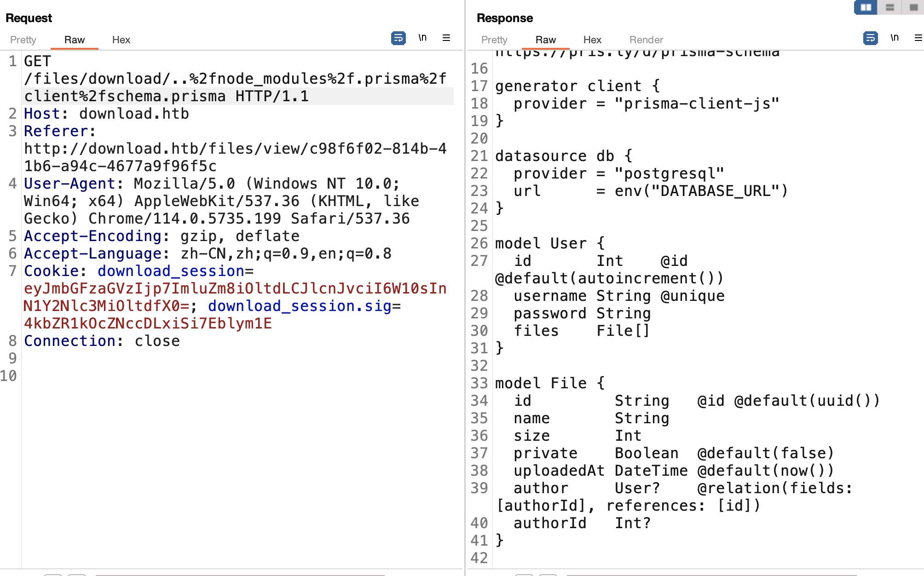Image resolution: width=924 pixels, height=576 pixels.
Task: Open the Response Render tab
Action: [646, 40]
